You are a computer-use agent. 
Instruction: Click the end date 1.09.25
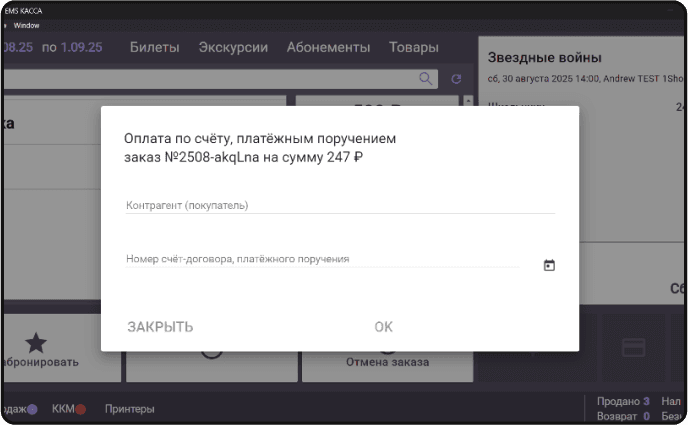[x=81, y=47]
